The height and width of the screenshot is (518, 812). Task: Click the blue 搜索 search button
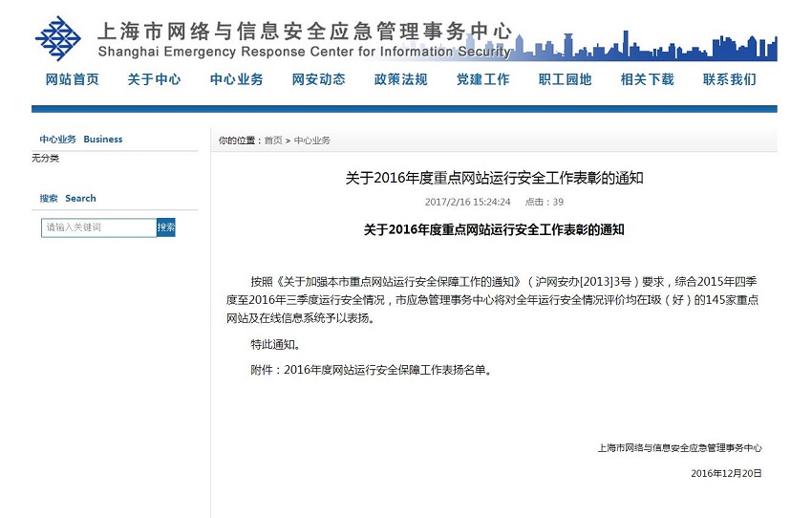[166, 227]
